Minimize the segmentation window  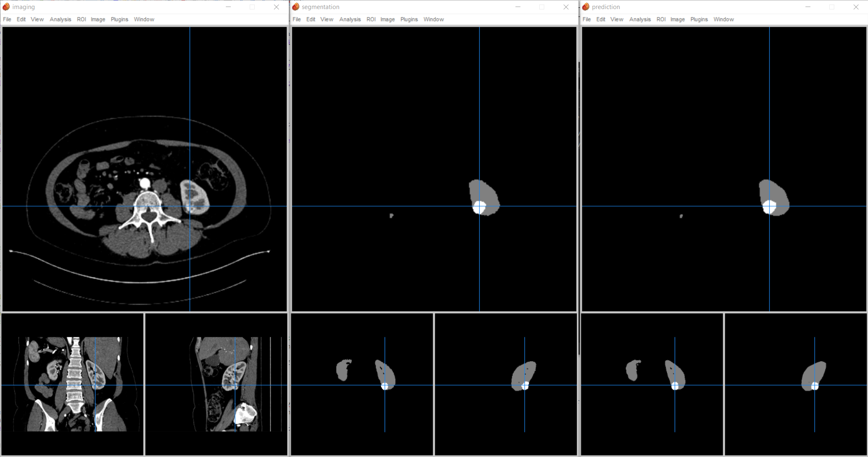pyautogui.click(x=518, y=7)
